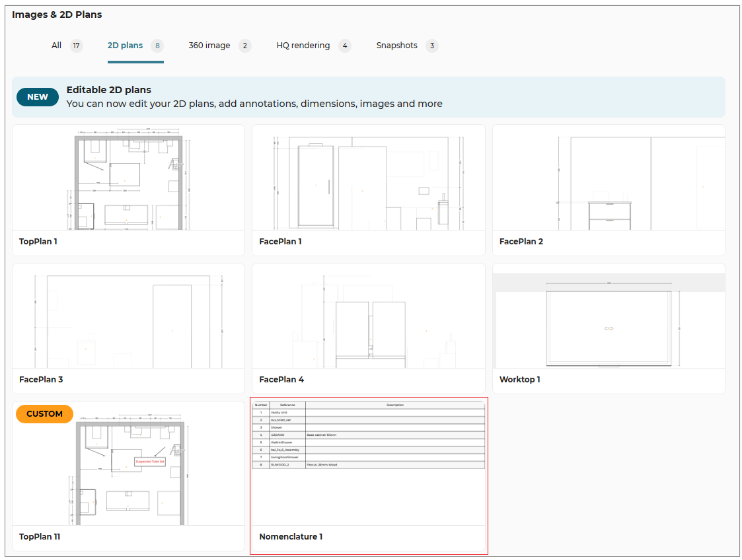The width and height of the screenshot is (742, 560).
Task: Open the FacePlan 3 drawing thumbnail
Action: point(128,317)
